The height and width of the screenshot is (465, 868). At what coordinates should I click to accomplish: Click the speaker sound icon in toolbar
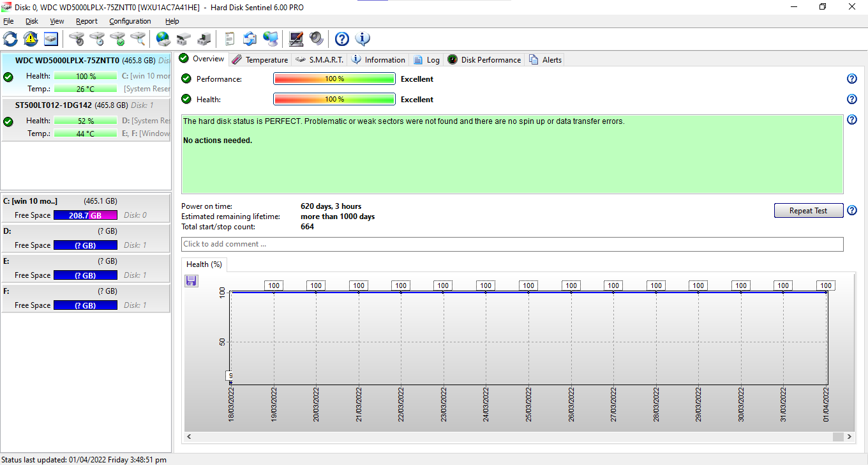[x=317, y=39]
